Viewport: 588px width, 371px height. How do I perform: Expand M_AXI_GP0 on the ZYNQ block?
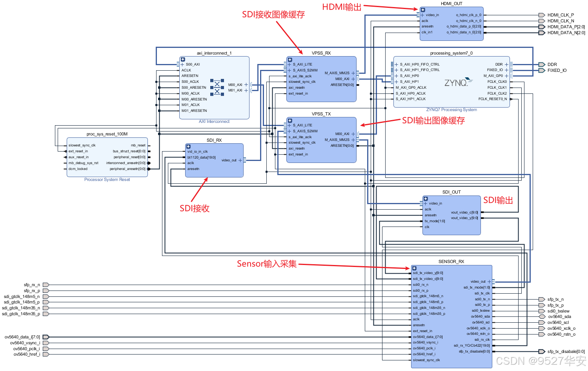click(x=506, y=76)
